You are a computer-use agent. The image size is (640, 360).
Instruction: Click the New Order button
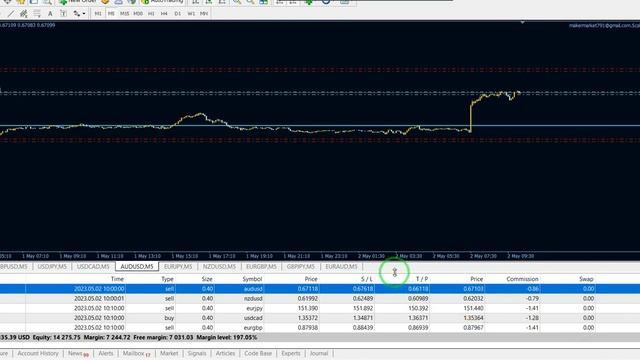pyautogui.click(x=78, y=2)
